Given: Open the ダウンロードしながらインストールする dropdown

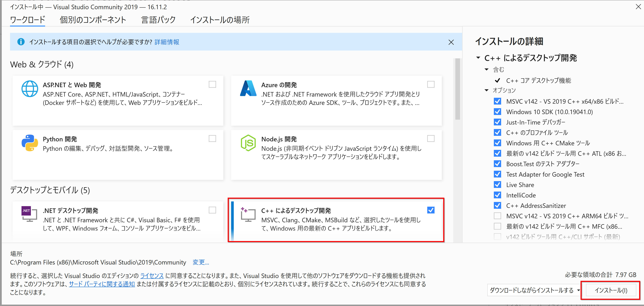Looking at the screenshot, I should [534, 290].
